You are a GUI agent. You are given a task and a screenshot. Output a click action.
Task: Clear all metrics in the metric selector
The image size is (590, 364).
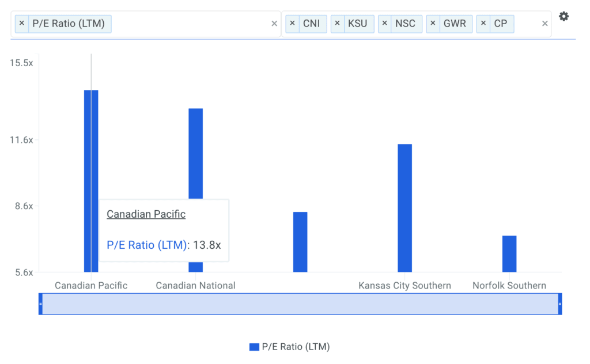pos(274,24)
